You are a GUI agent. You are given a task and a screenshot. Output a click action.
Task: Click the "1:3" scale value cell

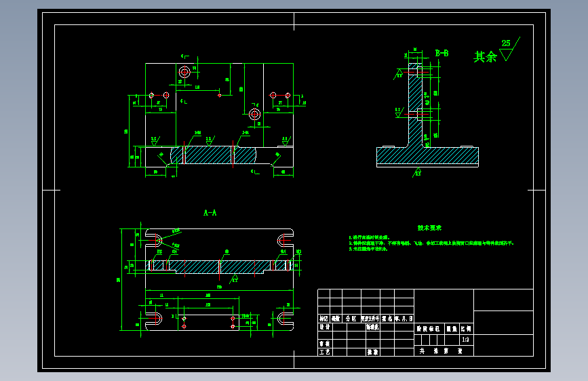(466, 340)
